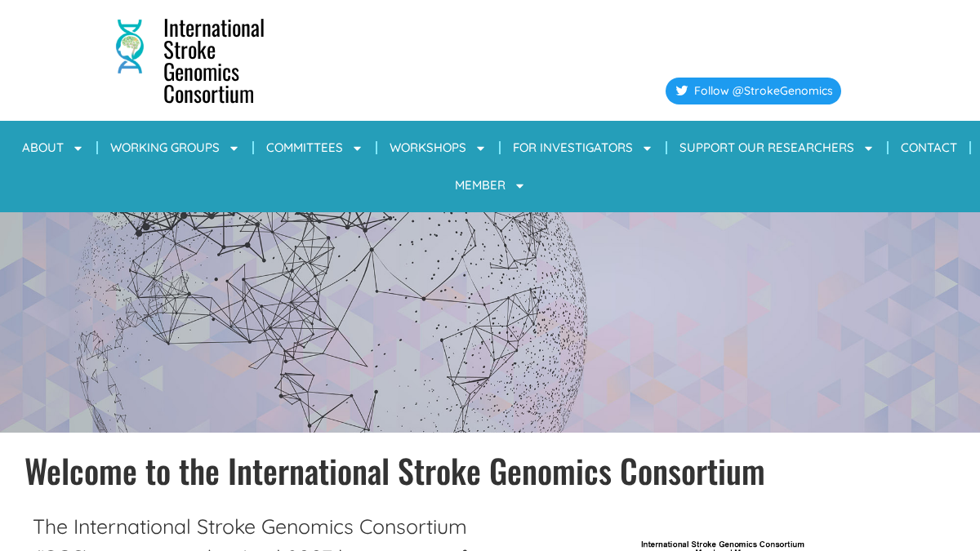This screenshot has height=551, width=980.
Task: Expand the Support Our Researchers dropdown arrow
Action: tap(868, 149)
